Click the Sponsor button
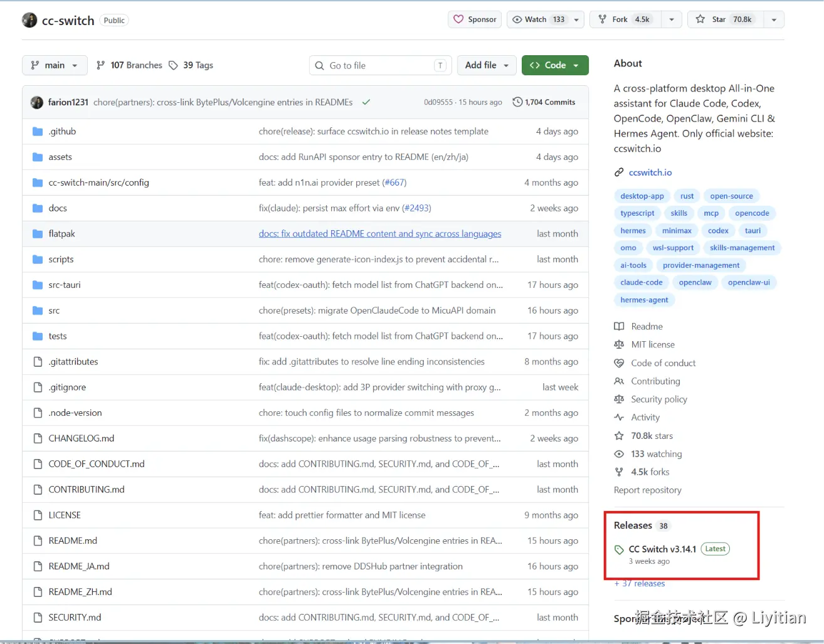Screen dimensions: 824x644 point(475,19)
